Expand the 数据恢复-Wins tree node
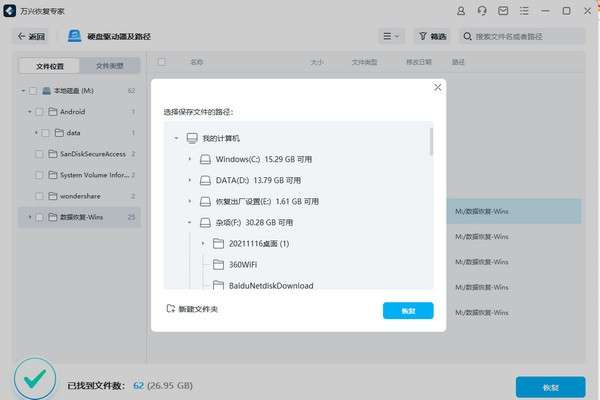Viewport: 600px width, 400px height. 29,217
